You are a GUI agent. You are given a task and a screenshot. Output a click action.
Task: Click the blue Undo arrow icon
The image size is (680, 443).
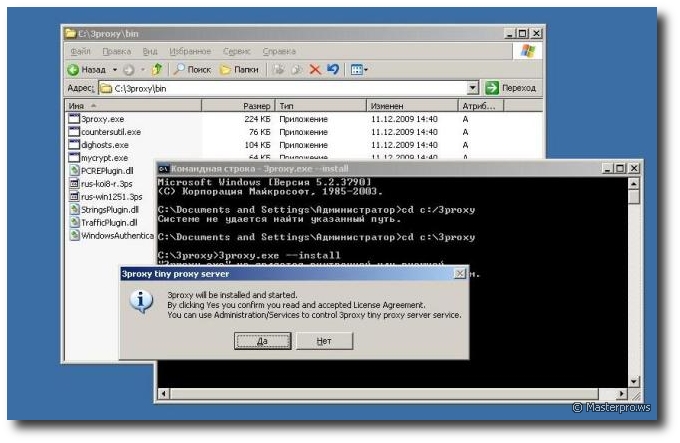click(333, 69)
